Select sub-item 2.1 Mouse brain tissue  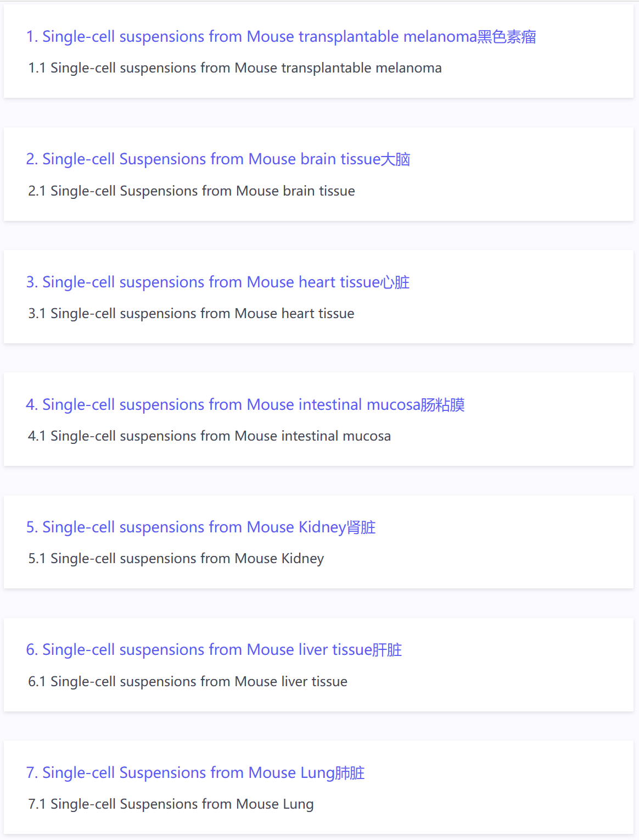coord(192,191)
